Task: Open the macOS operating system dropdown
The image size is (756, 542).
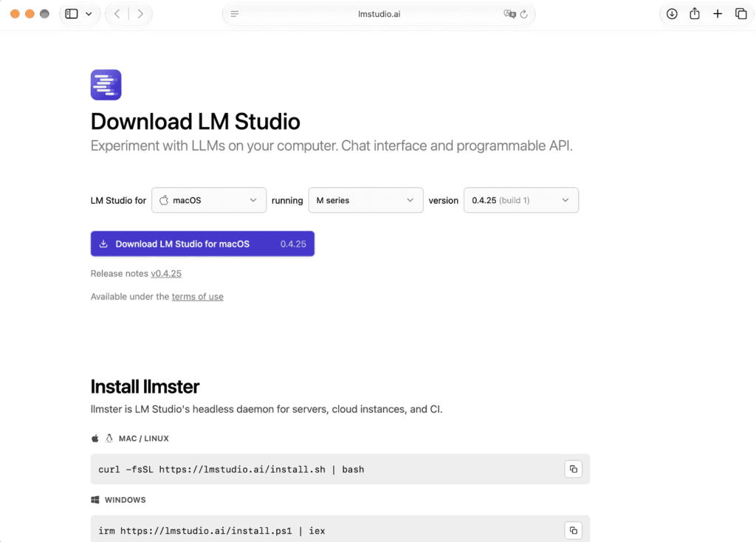Action: click(x=209, y=200)
